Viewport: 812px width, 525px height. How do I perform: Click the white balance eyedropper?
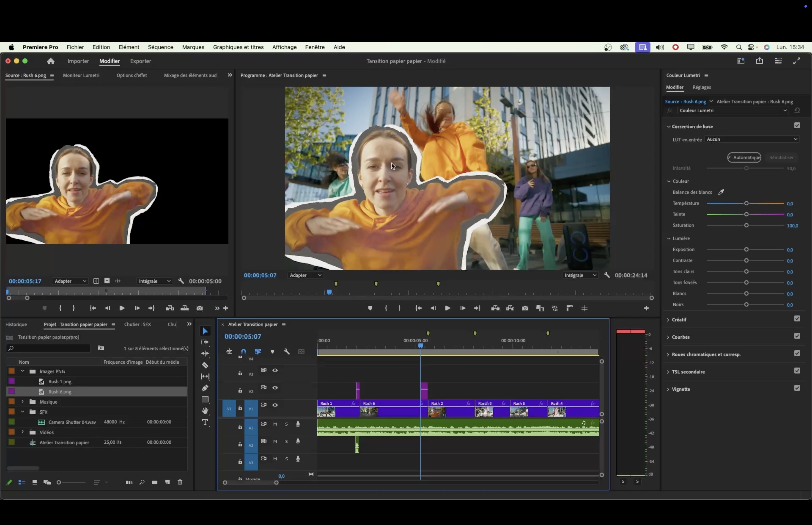[721, 192]
